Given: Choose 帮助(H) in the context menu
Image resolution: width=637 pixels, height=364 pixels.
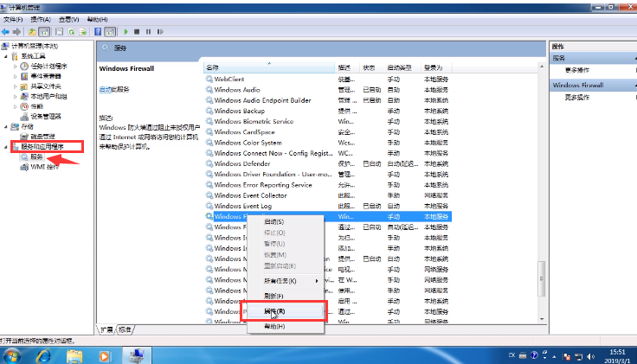Looking at the screenshot, I should 286,326.
